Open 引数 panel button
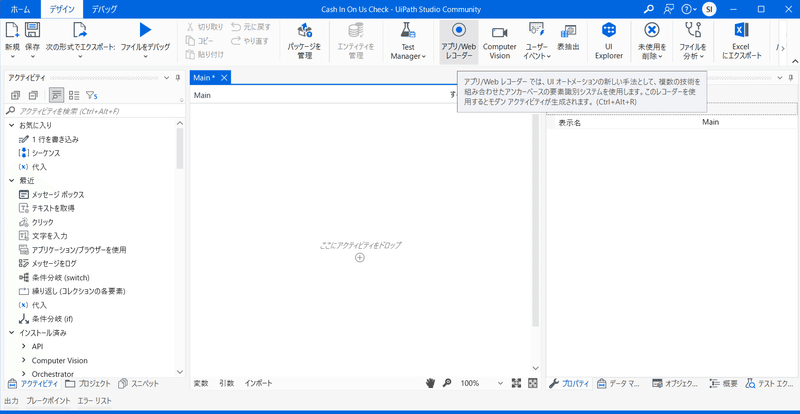This screenshot has width=800, height=414. (227, 383)
